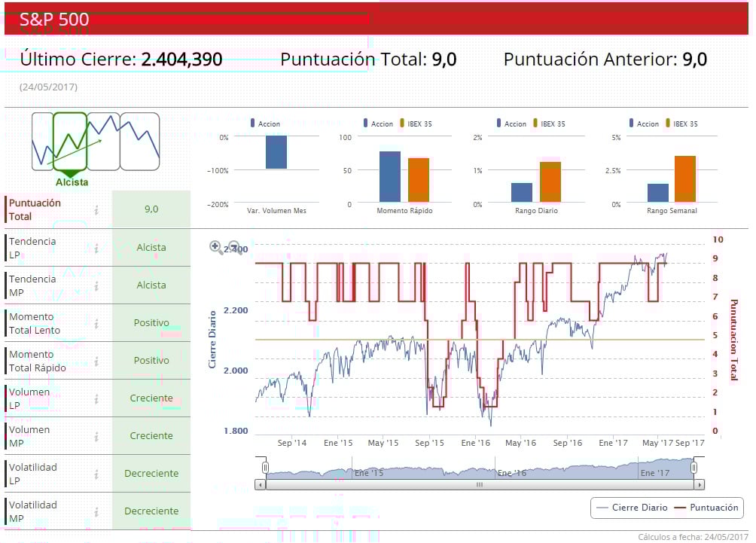Open info icon for Momento Total Rápido
Image resolution: width=756 pixels, height=543 pixels.
[x=96, y=361]
